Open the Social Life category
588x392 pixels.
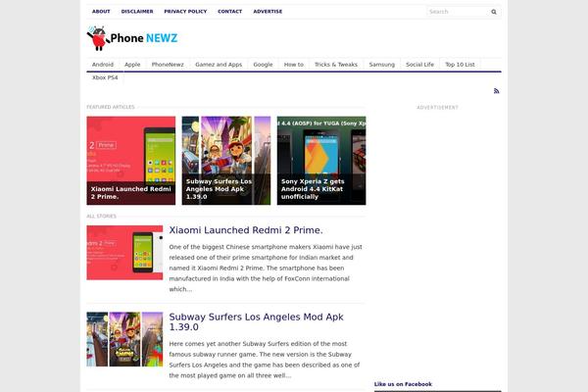[419, 65]
